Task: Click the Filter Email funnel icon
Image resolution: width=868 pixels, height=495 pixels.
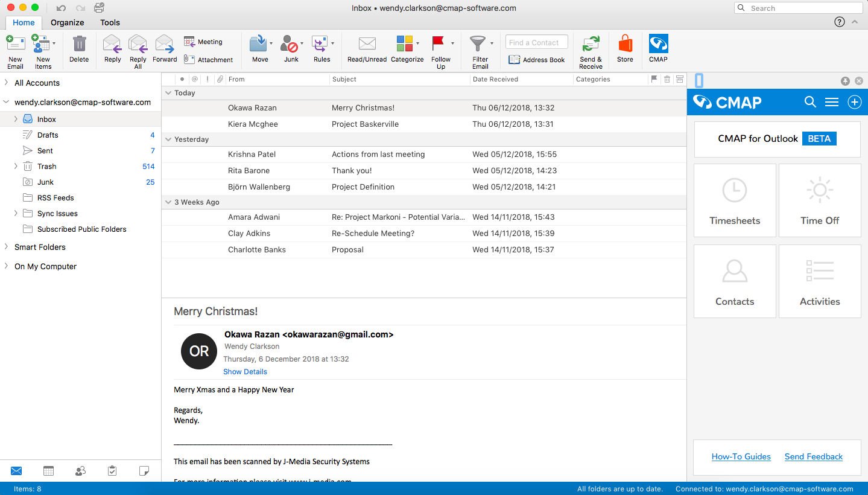Action: pos(478,44)
